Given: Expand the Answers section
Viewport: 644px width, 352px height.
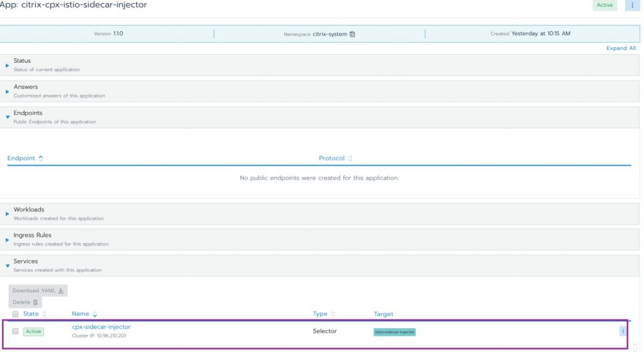Looking at the screenshot, I should click(x=8, y=91).
